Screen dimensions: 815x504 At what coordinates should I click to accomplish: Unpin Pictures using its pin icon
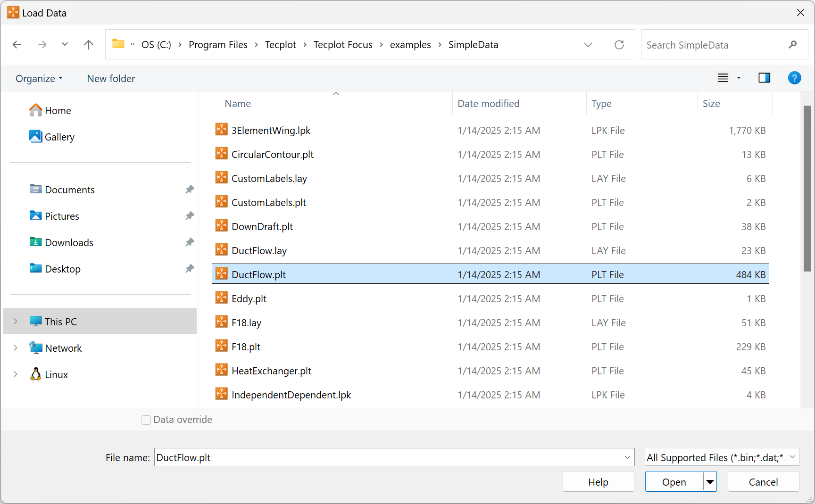click(x=190, y=216)
